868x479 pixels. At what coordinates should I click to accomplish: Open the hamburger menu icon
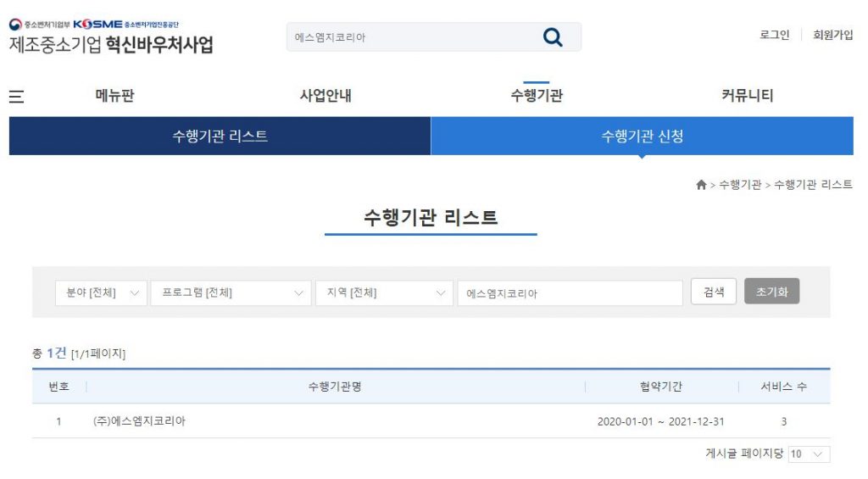pyautogui.click(x=16, y=97)
